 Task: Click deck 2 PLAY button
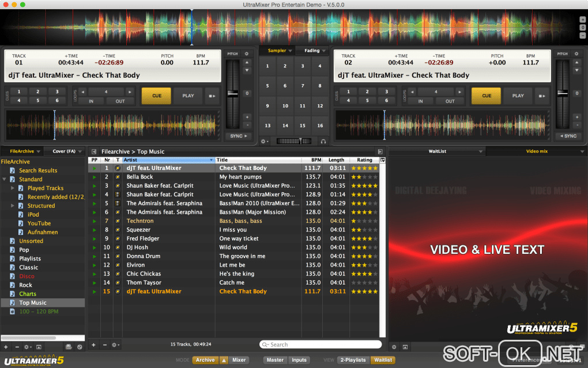coord(518,96)
